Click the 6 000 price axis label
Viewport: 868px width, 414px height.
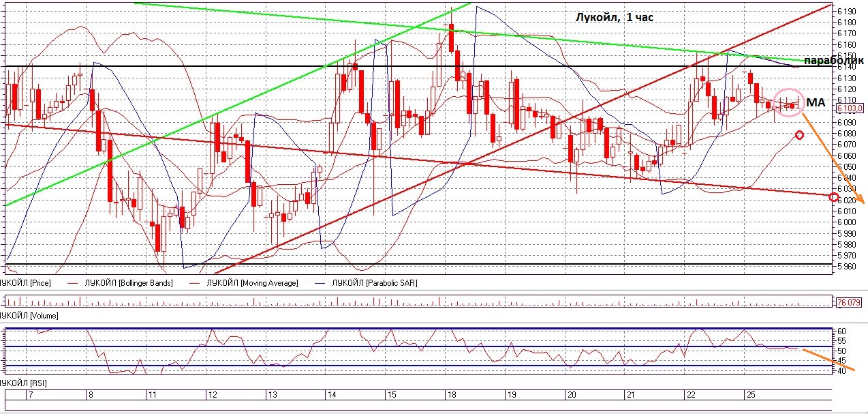tap(847, 222)
